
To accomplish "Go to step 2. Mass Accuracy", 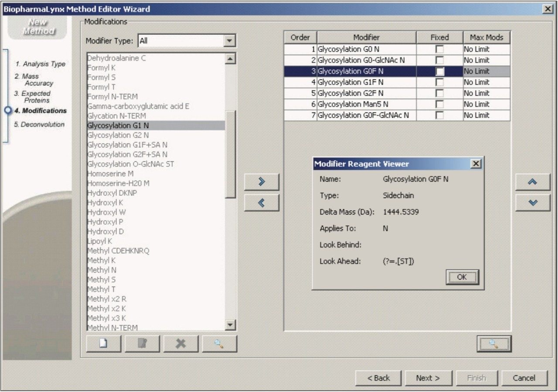I will [x=34, y=79].
